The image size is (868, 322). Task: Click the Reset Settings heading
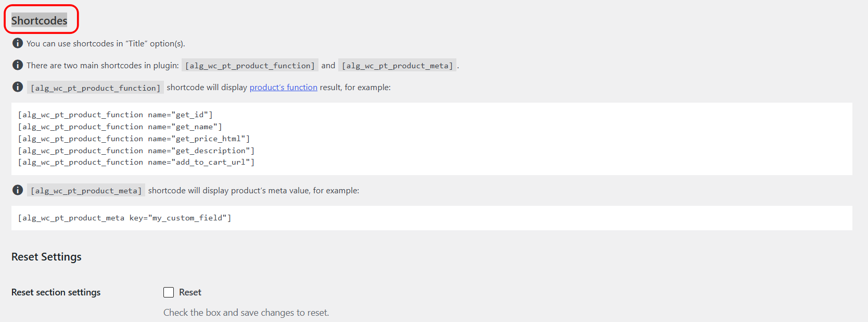pos(46,257)
